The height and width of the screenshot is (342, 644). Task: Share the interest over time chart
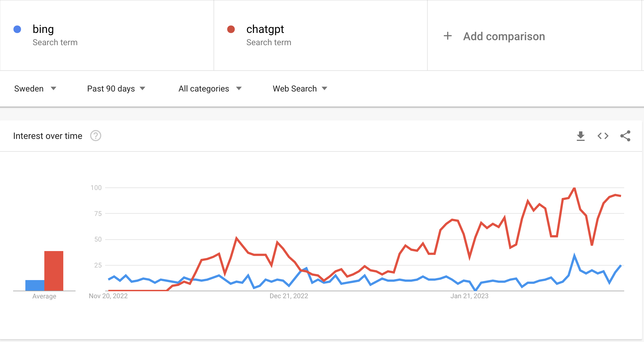click(x=625, y=136)
